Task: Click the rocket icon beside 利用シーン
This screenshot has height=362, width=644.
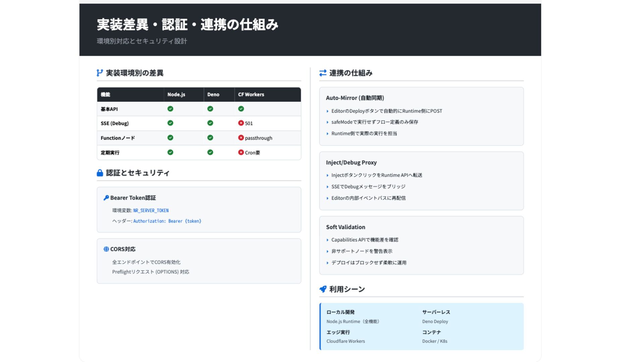Action: [x=323, y=289]
